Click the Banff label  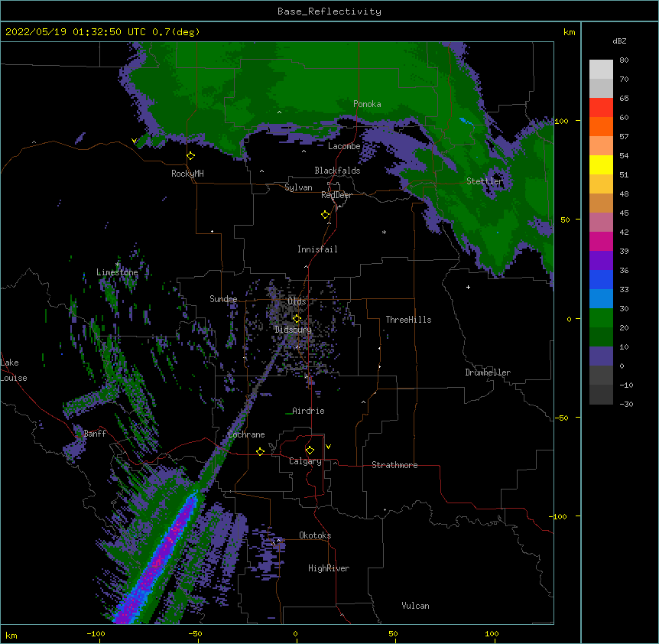point(95,434)
